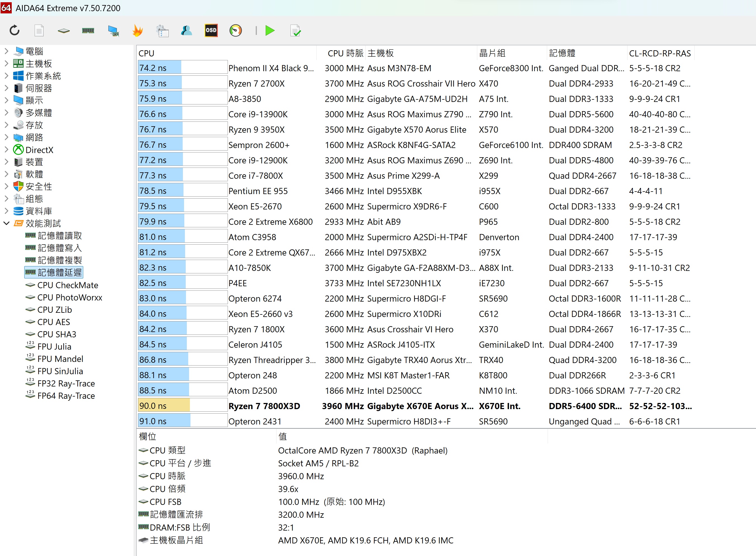Viewport: 756px width, 556px height.
Task: Start the system stability test flame icon
Action: click(138, 31)
